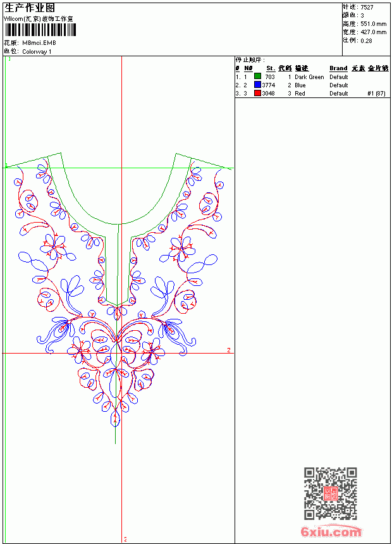392x544 pixels.
Task: Click the scale value 0.28
Action: click(x=366, y=40)
